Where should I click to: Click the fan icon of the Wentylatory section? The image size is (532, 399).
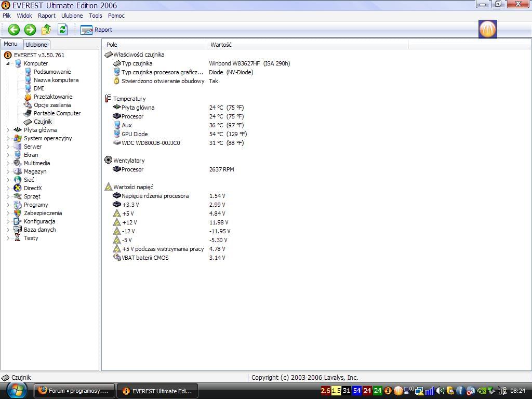click(x=108, y=160)
